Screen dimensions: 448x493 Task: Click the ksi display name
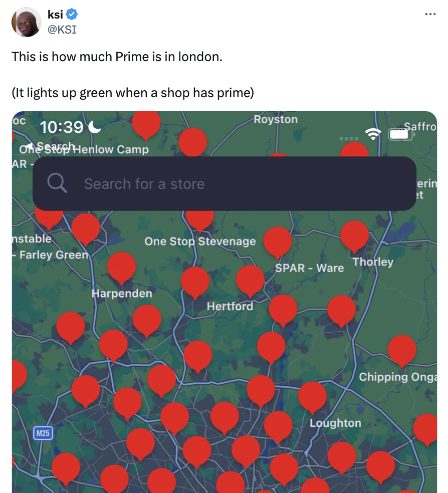(x=55, y=15)
